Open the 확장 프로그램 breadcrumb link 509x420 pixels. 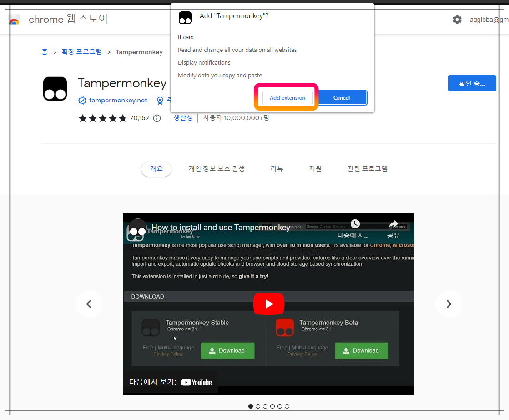click(x=81, y=52)
